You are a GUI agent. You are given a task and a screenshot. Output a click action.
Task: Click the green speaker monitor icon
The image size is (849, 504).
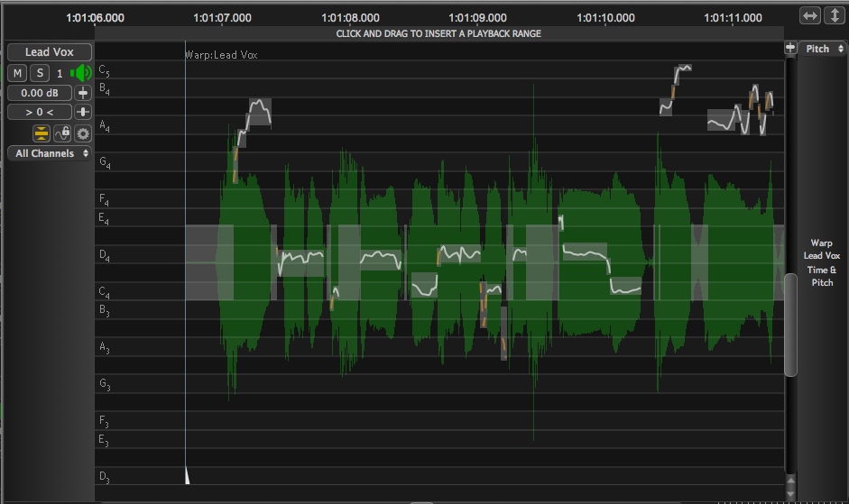[x=81, y=73]
